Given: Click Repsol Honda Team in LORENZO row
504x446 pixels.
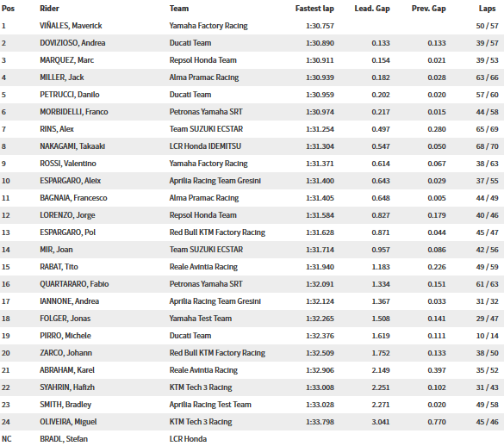Looking at the screenshot, I should (202, 215).
